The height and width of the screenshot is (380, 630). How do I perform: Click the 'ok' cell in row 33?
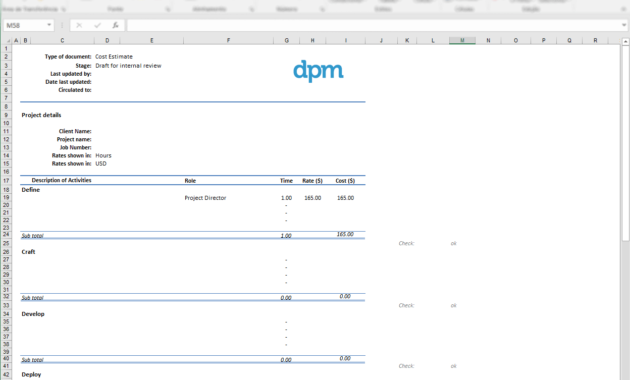click(x=453, y=305)
